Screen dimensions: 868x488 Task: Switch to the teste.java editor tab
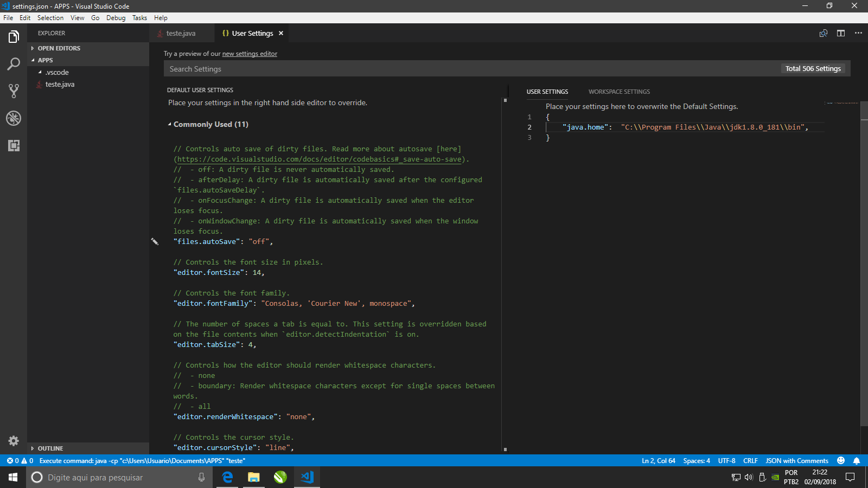point(182,33)
